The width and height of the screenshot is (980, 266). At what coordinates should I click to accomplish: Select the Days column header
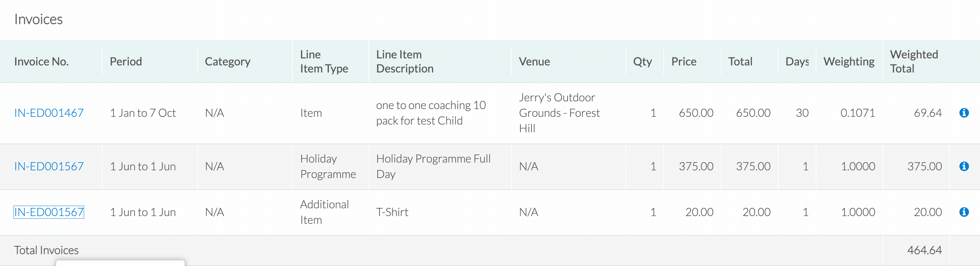coord(797,61)
